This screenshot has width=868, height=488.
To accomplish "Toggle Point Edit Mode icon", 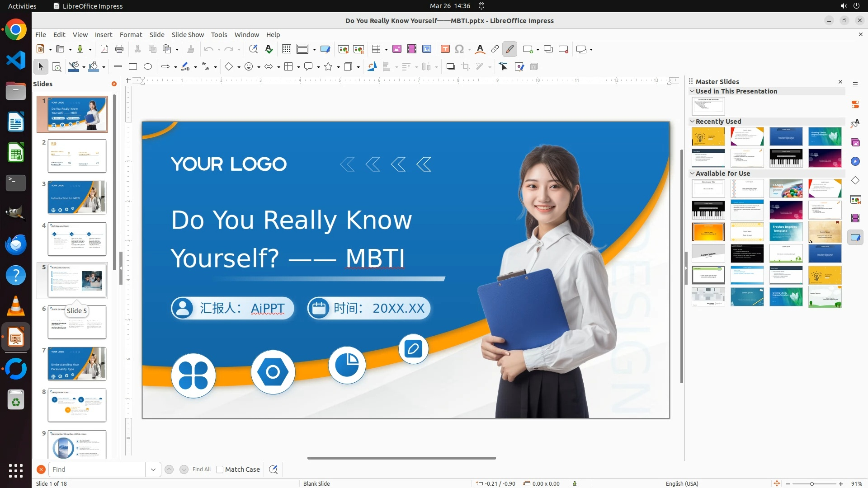I will tap(504, 67).
